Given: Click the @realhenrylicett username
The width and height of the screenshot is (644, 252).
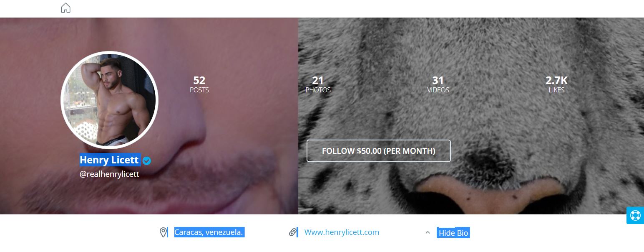Looking at the screenshot, I should click(109, 174).
